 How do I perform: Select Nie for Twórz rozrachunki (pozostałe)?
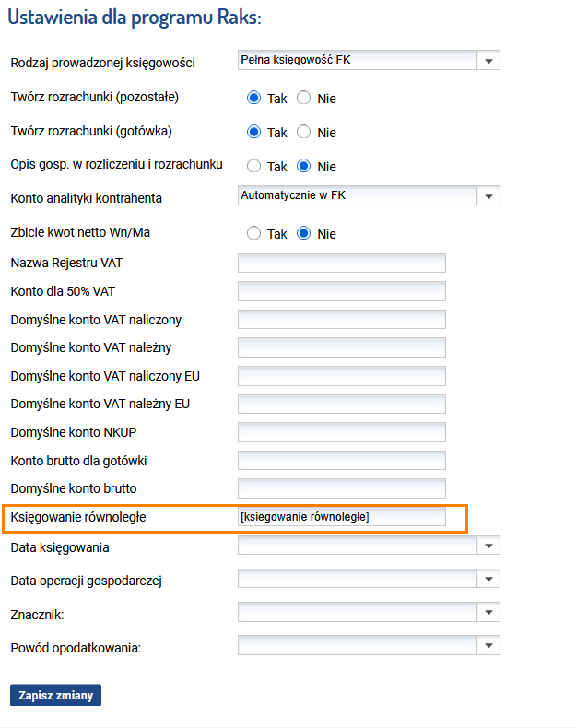[303, 98]
